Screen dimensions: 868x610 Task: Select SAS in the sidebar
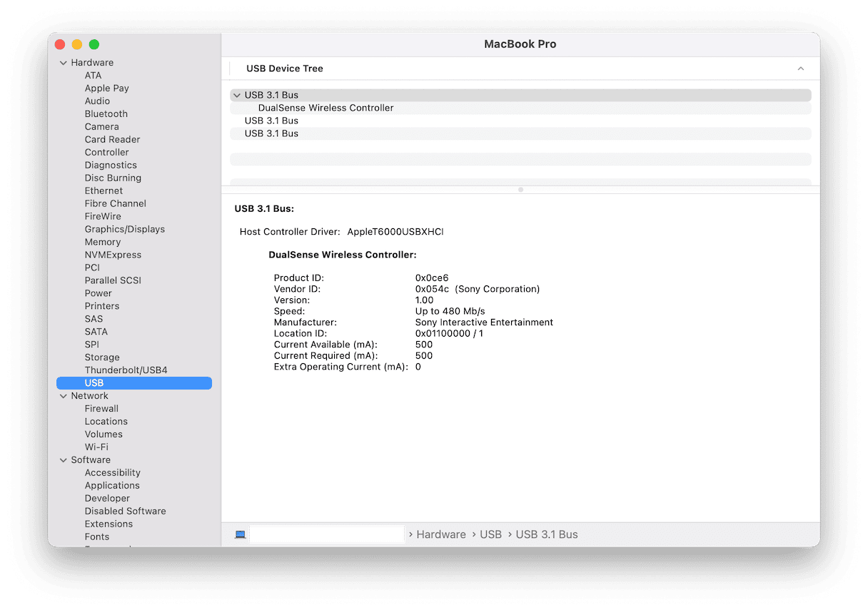tap(94, 320)
